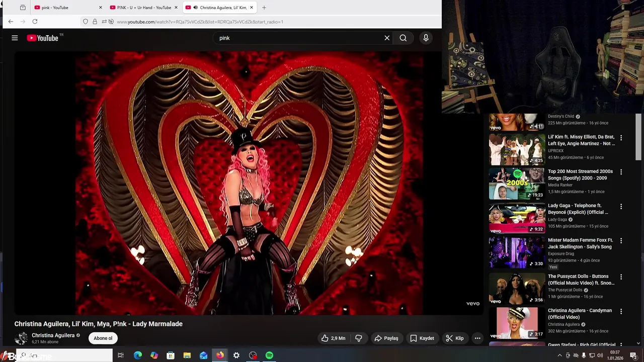Mute tab via speaker icon
The image size is (644, 362).
(195, 8)
